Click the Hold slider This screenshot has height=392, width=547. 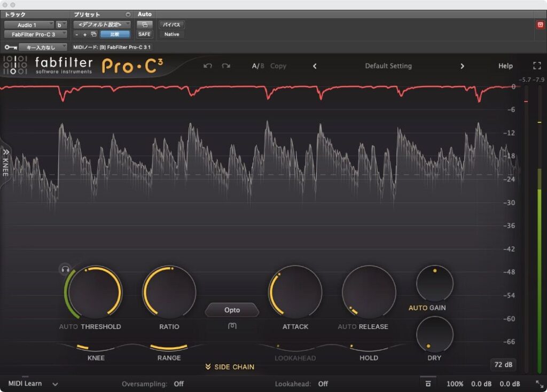coord(369,347)
